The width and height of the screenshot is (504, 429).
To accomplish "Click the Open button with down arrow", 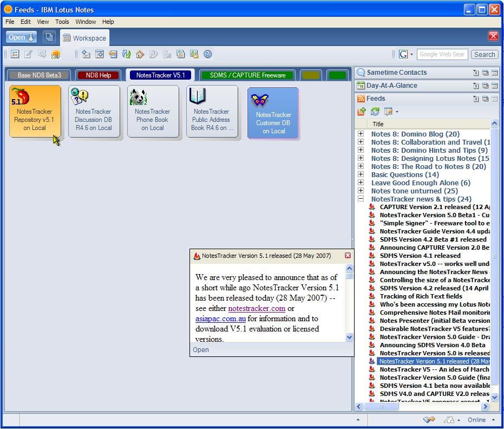I will click(21, 37).
